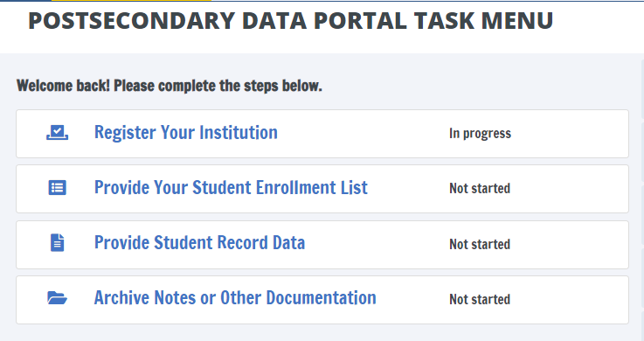Open the Provide Student Record Data step
The height and width of the screenshot is (341, 644).
pos(199,243)
